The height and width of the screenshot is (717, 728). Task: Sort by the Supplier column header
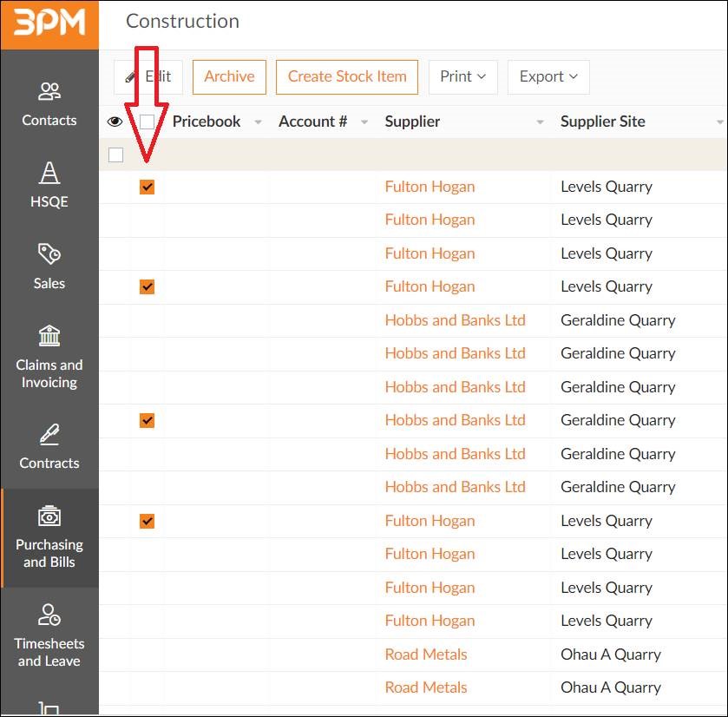412,122
